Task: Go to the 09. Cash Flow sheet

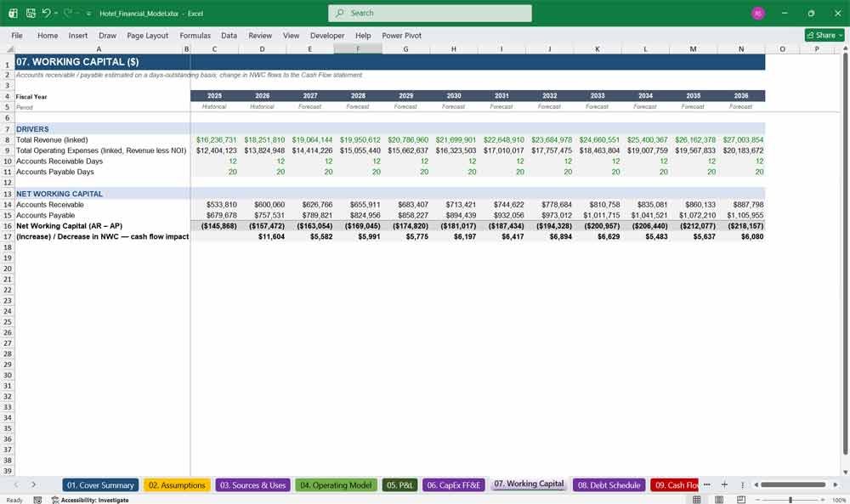Action: 675,485
